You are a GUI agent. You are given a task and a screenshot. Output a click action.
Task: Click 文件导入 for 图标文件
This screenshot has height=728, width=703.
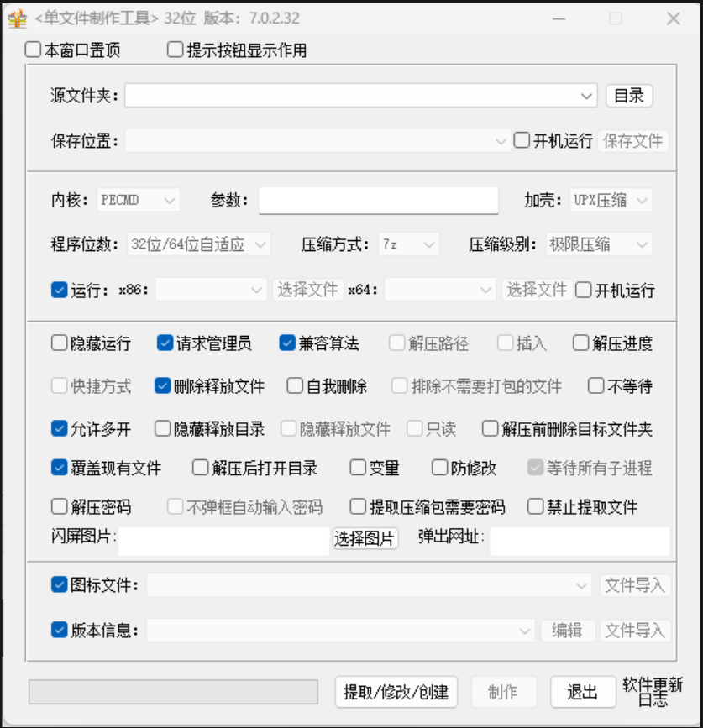[635, 585]
